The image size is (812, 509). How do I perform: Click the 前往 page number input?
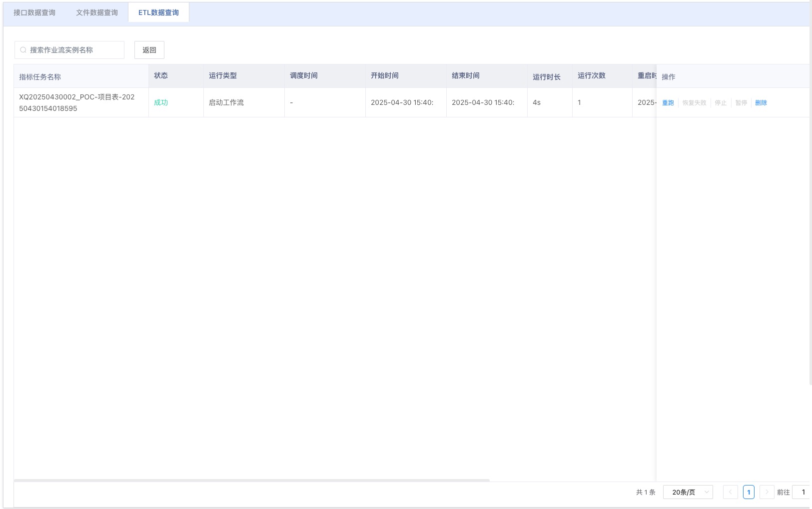coord(802,492)
